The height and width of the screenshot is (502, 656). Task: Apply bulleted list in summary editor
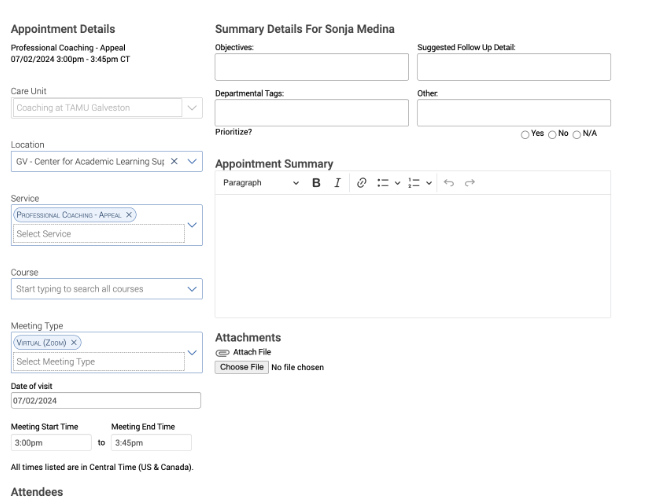point(383,183)
